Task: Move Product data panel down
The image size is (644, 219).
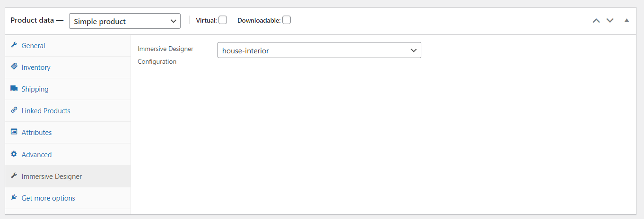Action: coord(610,20)
